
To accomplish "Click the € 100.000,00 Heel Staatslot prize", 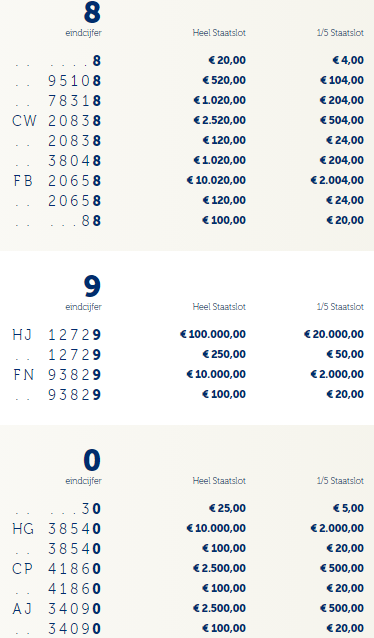I will [x=213, y=334].
